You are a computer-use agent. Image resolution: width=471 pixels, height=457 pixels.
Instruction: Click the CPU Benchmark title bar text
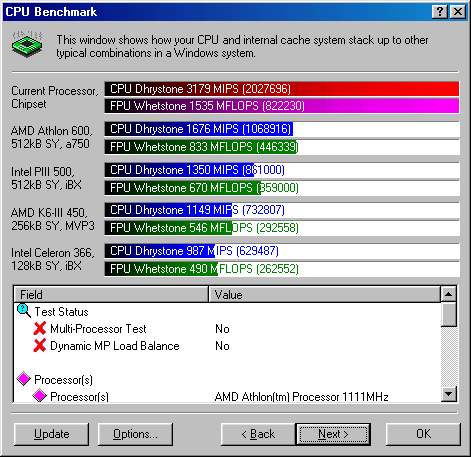coord(51,12)
